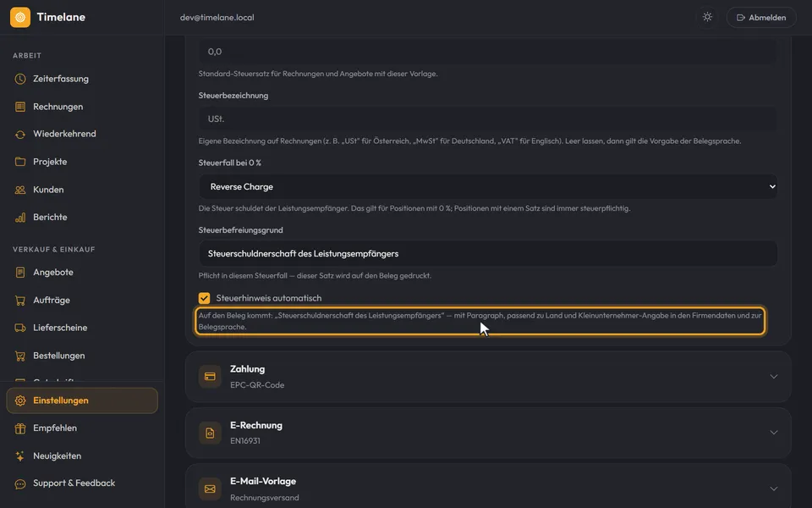Open Wiederkehrend menu item

pyautogui.click(x=82, y=135)
